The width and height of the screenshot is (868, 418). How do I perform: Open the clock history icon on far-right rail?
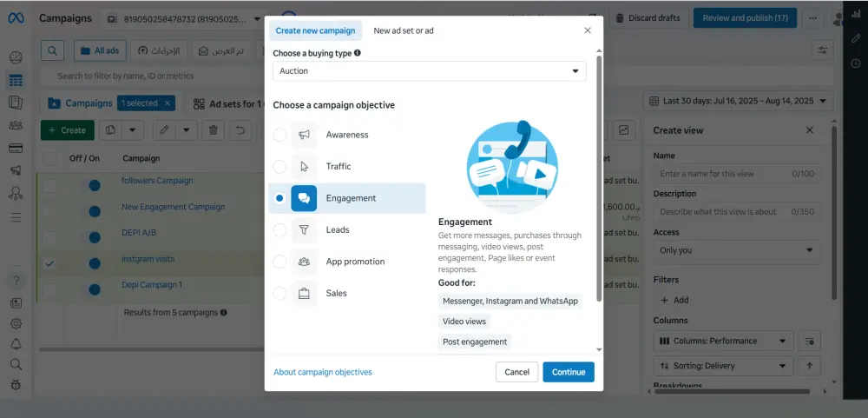click(x=856, y=63)
